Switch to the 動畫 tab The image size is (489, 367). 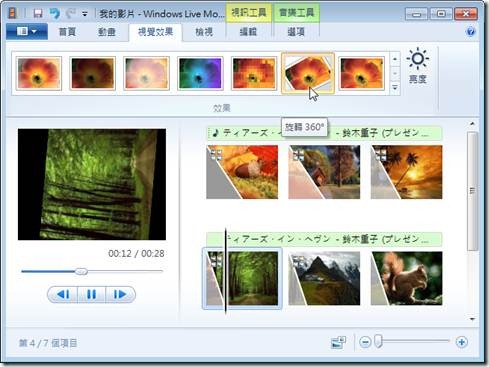click(107, 32)
